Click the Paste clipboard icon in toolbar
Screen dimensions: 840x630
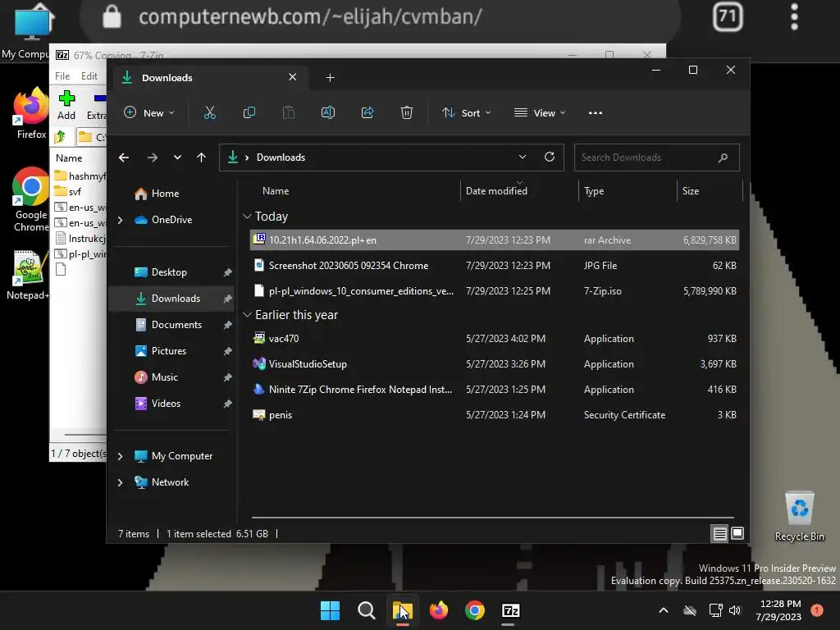point(288,112)
